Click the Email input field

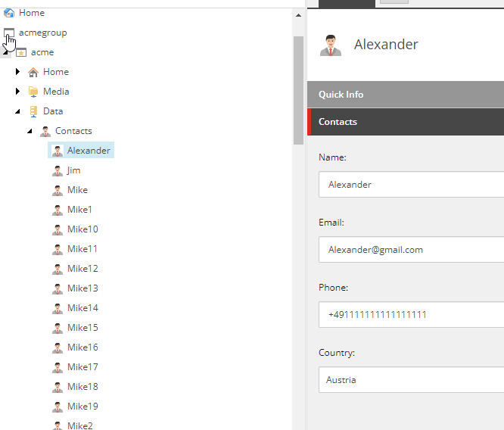click(x=411, y=250)
